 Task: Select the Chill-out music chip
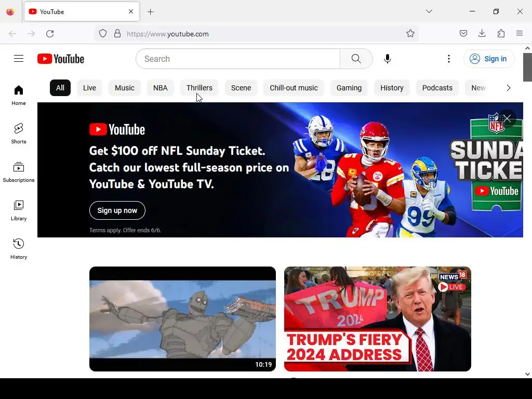[294, 88]
